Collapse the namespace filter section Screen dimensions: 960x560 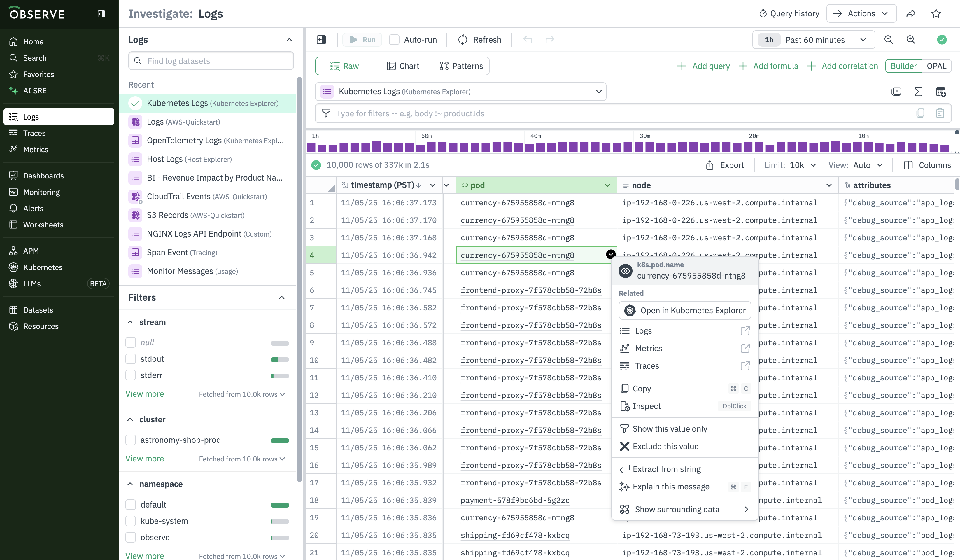tap(130, 484)
